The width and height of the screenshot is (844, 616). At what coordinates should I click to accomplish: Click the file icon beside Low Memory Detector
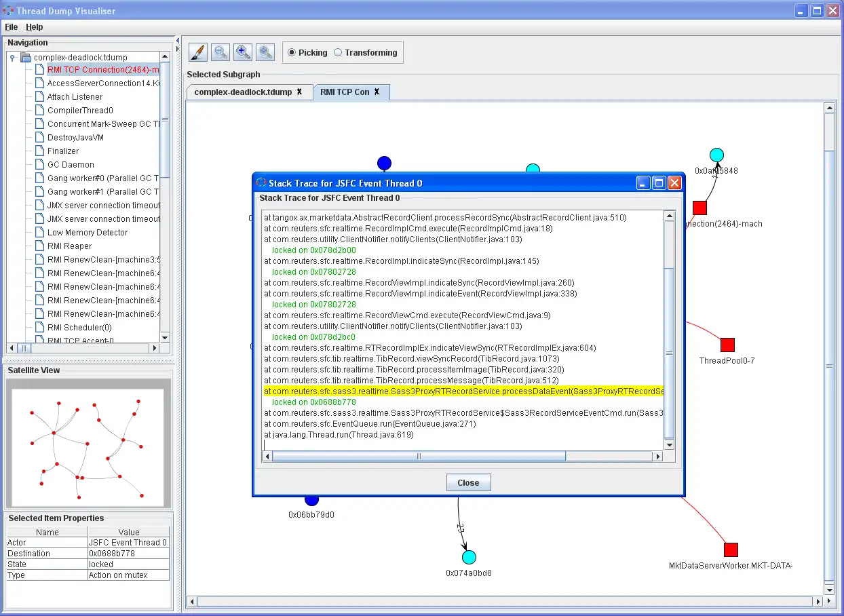(x=39, y=232)
